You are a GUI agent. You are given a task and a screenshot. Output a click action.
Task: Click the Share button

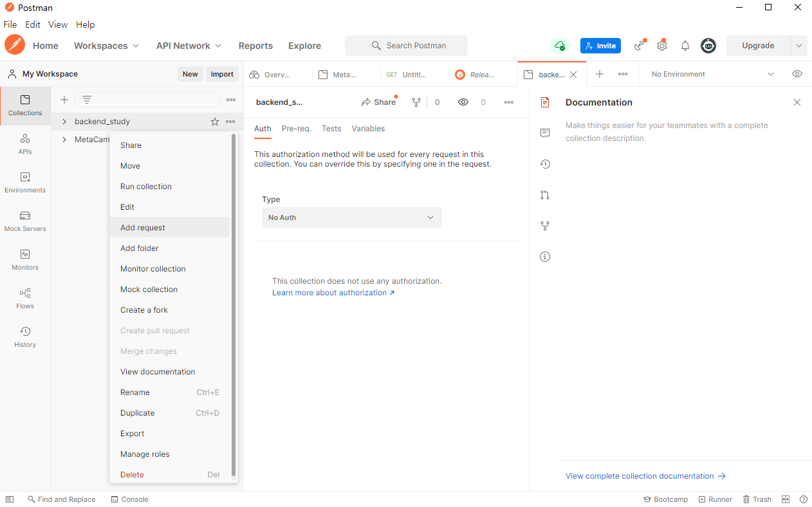[379, 102]
